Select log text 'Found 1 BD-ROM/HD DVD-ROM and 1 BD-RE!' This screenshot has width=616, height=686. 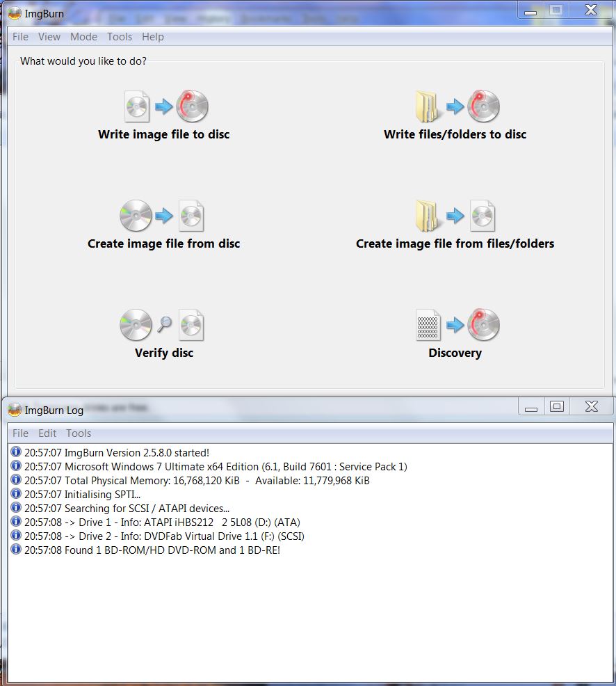click(172, 550)
